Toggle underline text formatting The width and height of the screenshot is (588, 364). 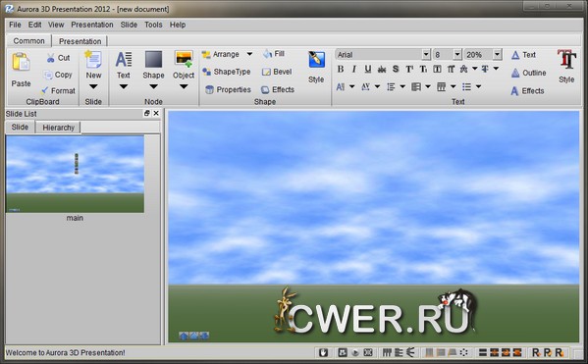coord(368,69)
